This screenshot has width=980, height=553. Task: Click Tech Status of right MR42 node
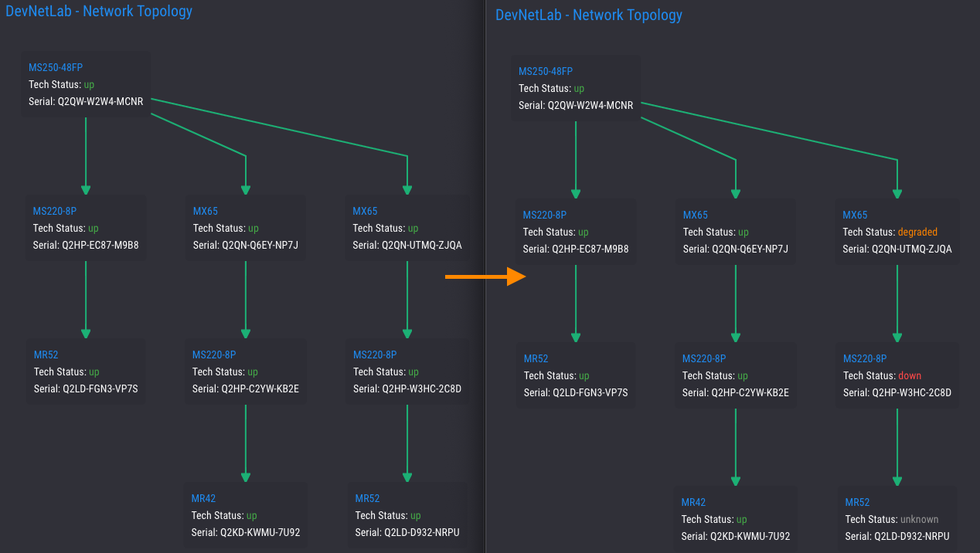(715, 519)
